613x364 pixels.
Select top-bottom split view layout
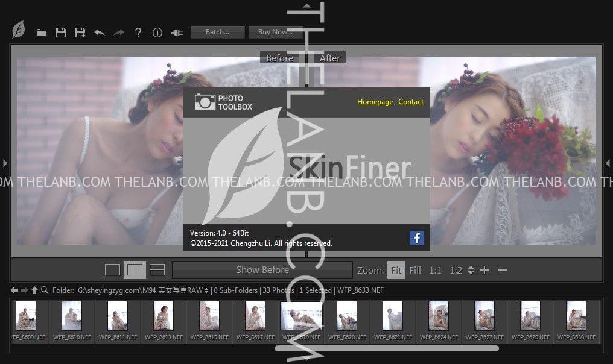pos(157,270)
